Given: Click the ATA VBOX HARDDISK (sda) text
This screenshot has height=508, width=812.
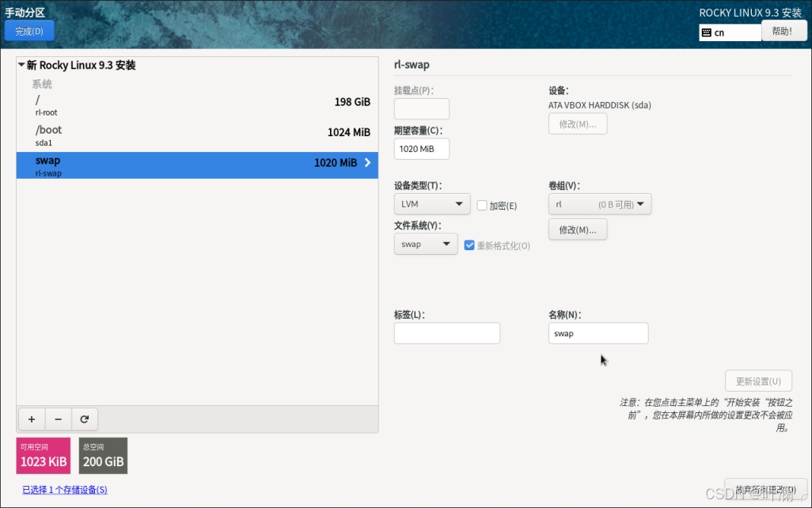Looking at the screenshot, I should click(x=600, y=105).
